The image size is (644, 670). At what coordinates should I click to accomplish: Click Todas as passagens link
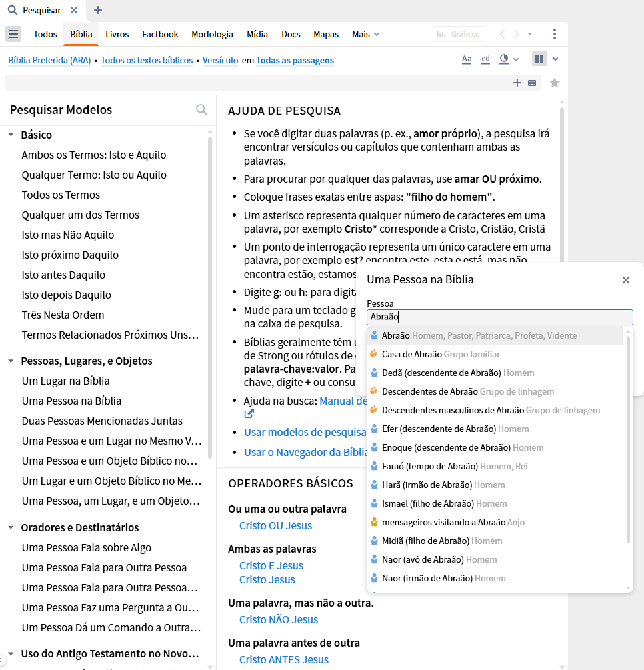[x=295, y=60]
